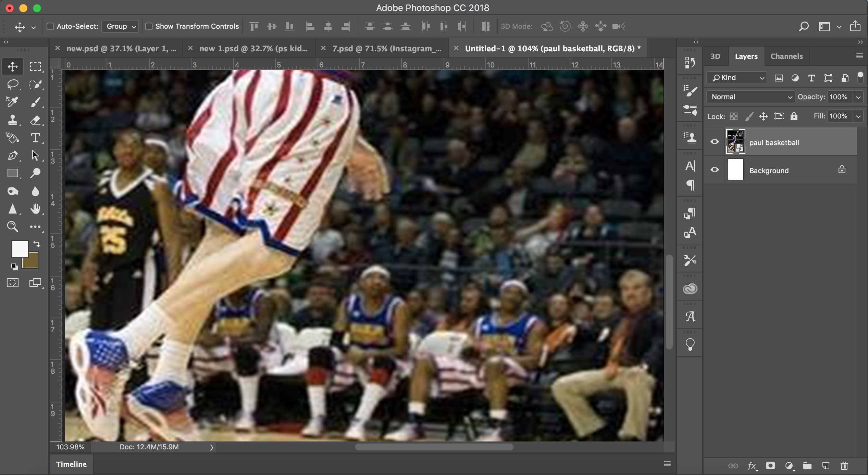Switch to the 7.psd document tab
This screenshot has width=868, height=475.
(x=387, y=49)
